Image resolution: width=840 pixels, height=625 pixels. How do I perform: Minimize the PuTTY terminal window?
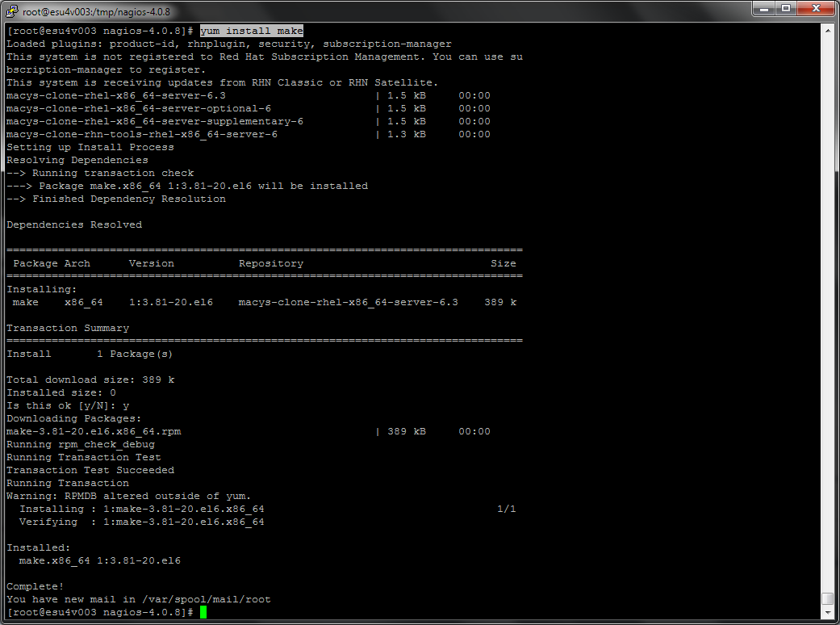click(764, 8)
